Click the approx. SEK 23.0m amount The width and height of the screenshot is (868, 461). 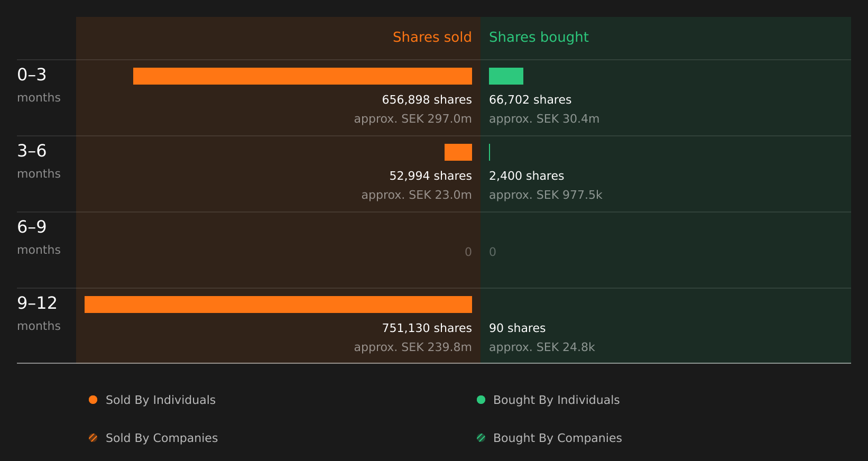[417, 195]
